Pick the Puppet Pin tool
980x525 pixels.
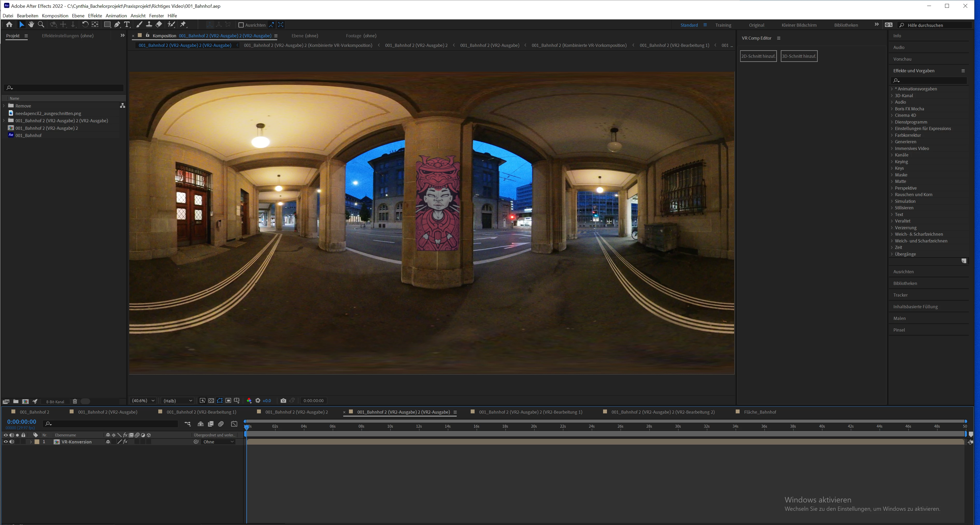[x=183, y=25]
